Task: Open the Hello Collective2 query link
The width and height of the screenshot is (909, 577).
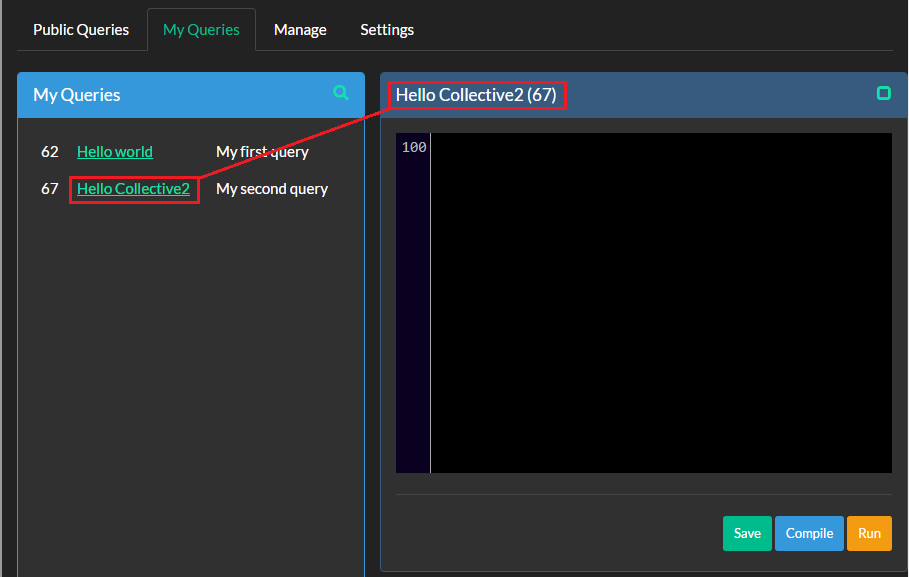Action: tap(133, 189)
